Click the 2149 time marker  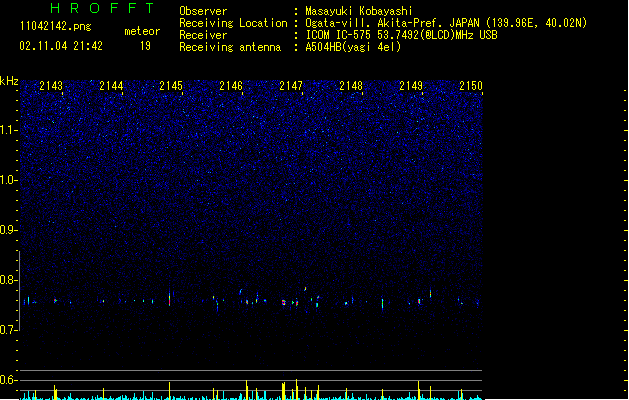[411, 86]
